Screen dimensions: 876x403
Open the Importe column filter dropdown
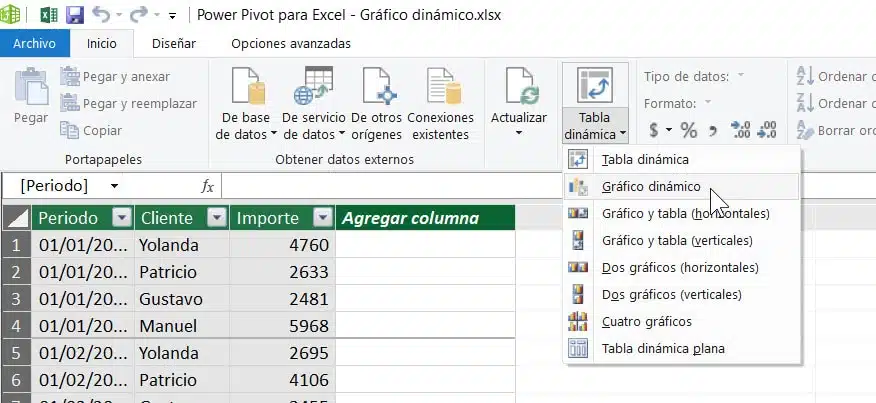(x=323, y=218)
